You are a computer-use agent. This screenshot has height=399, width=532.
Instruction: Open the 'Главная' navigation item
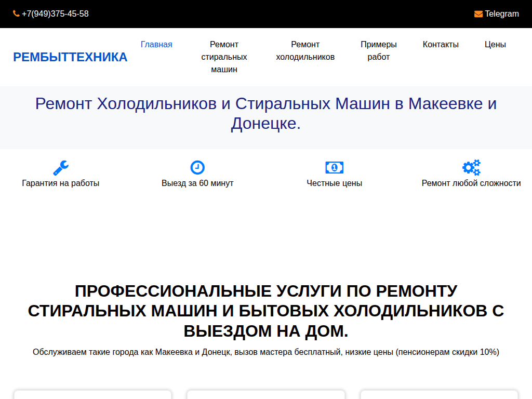(156, 44)
